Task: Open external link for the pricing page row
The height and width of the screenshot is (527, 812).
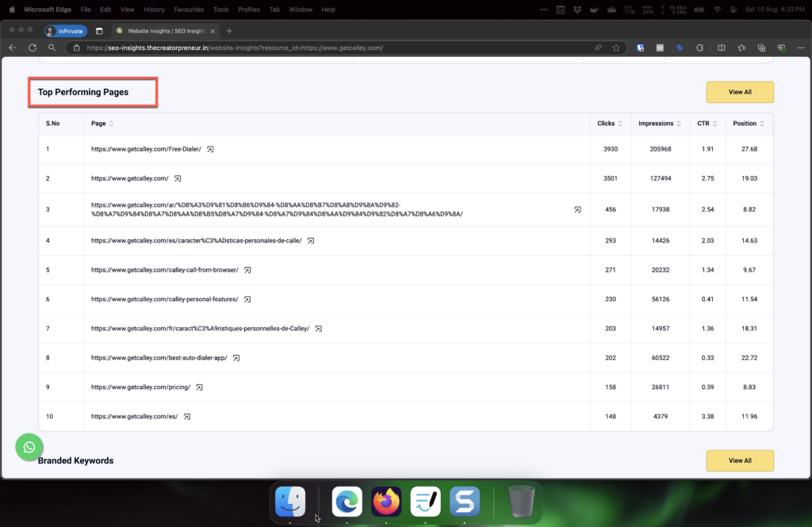Action: click(199, 388)
